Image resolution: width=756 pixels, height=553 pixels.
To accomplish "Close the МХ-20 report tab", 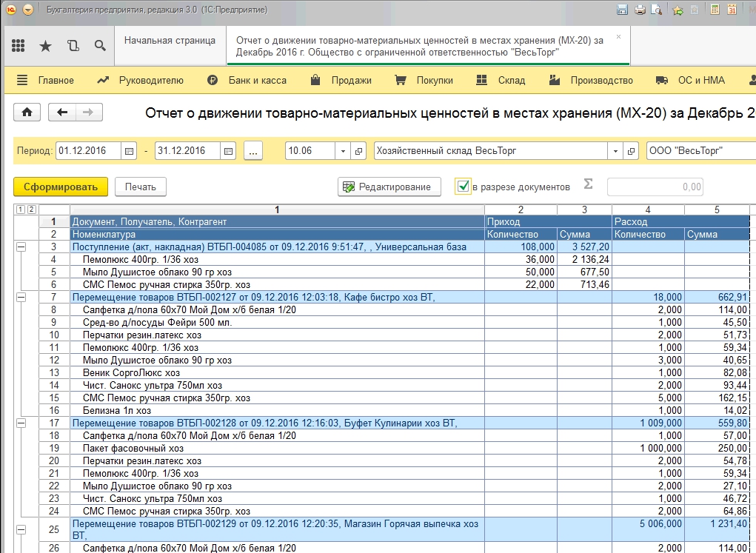I will 618,37.
